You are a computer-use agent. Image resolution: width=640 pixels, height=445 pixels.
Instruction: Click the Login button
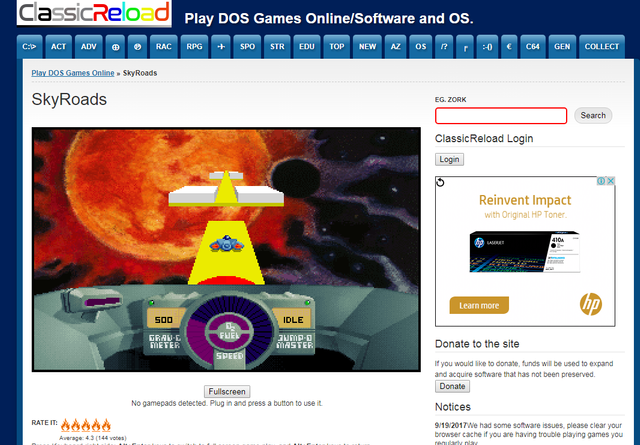tap(449, 159)
